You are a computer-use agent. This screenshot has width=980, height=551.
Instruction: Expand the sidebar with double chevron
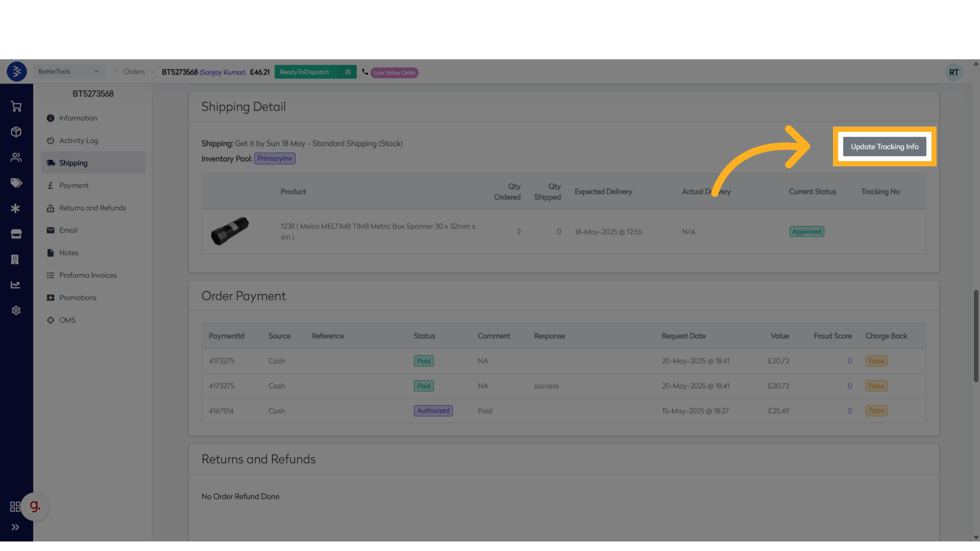pos(15,527)
